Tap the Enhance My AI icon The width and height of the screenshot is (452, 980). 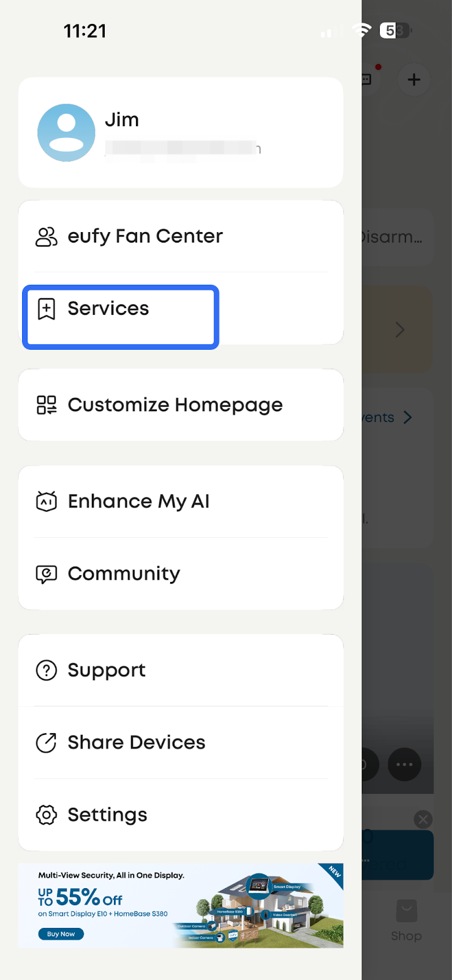[x=47, y=502]
